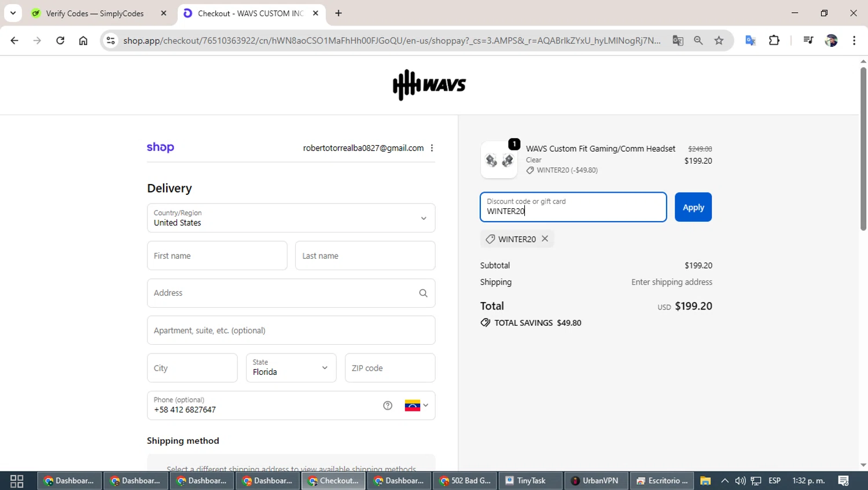Open the clock showing 1:32 p. m.

(x=808, y=481)
